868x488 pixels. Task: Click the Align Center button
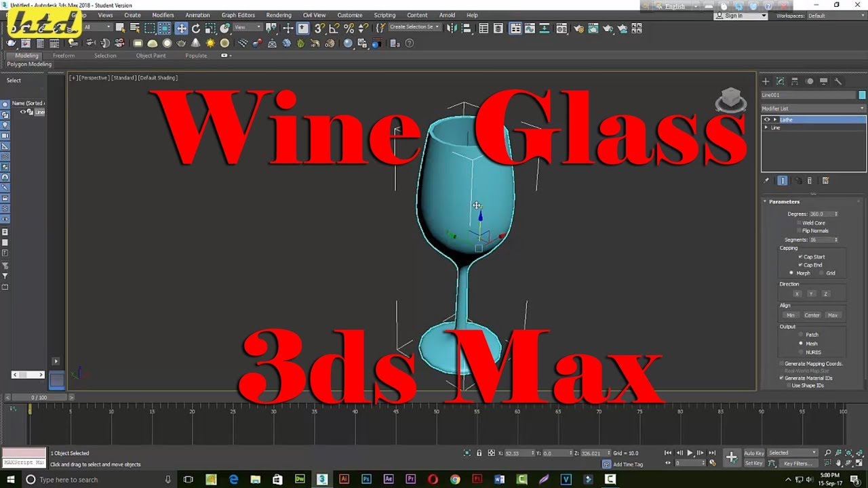(812, 315)
